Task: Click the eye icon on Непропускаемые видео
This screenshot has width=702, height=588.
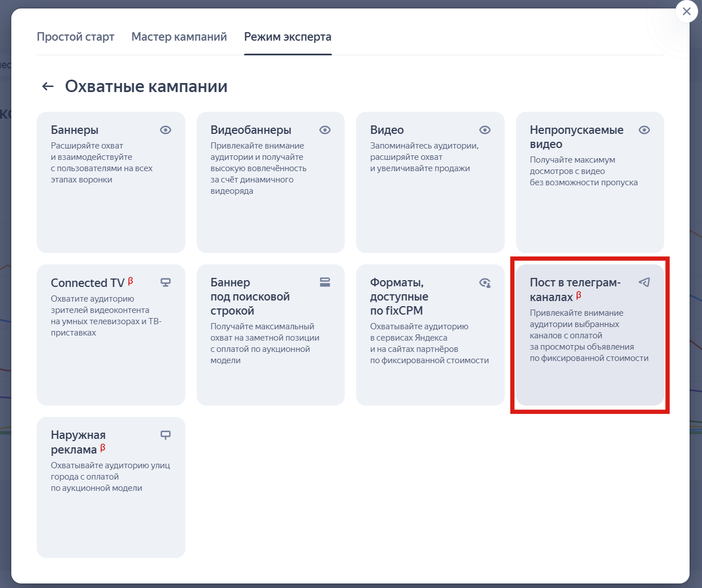Action: coord(644,130)
